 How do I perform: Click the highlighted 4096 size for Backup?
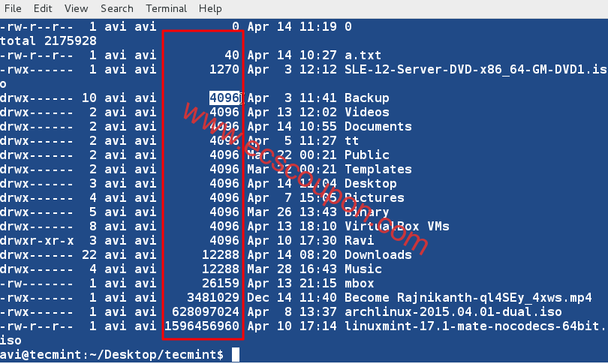point(224,98)
